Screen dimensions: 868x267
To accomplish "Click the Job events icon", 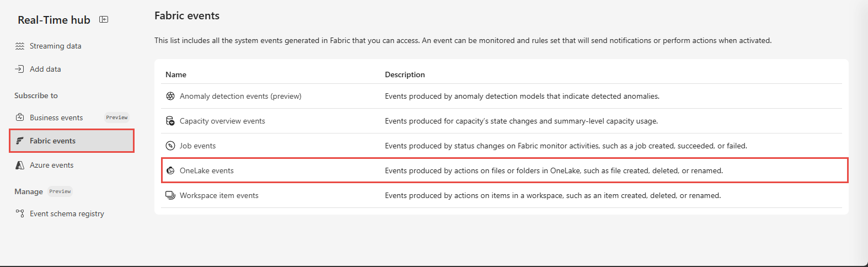I will pyautogui.click(x=170, y=146).
